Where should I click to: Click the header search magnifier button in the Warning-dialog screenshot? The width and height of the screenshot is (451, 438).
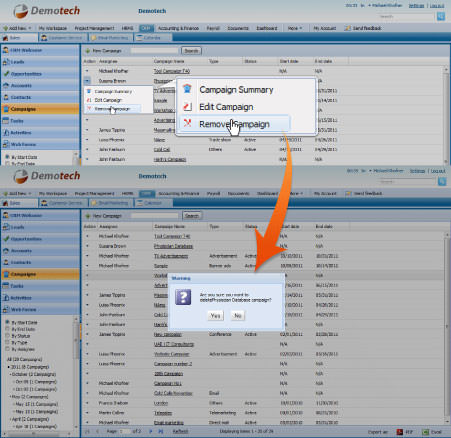click(x=442, y=181)
